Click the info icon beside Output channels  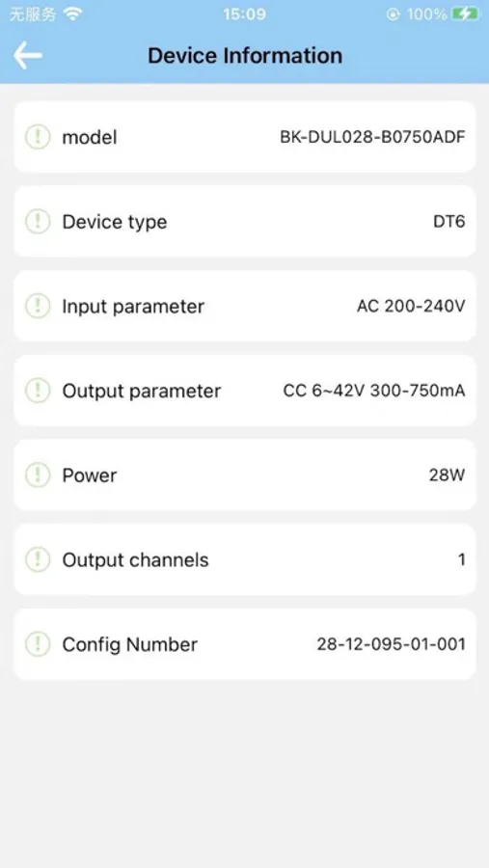(x=38, y=559)
